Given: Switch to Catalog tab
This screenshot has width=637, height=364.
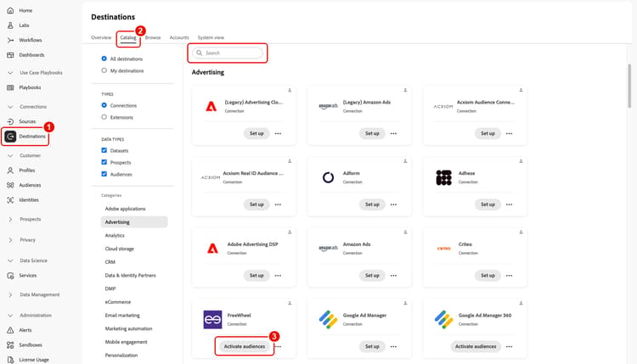Looking at the screenshot, I should [x=128, y=37].
